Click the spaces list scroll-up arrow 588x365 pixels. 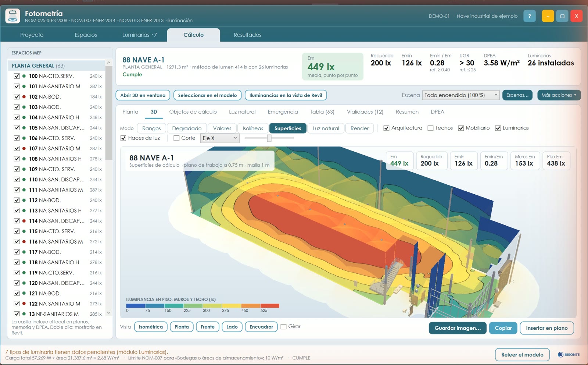109,63
